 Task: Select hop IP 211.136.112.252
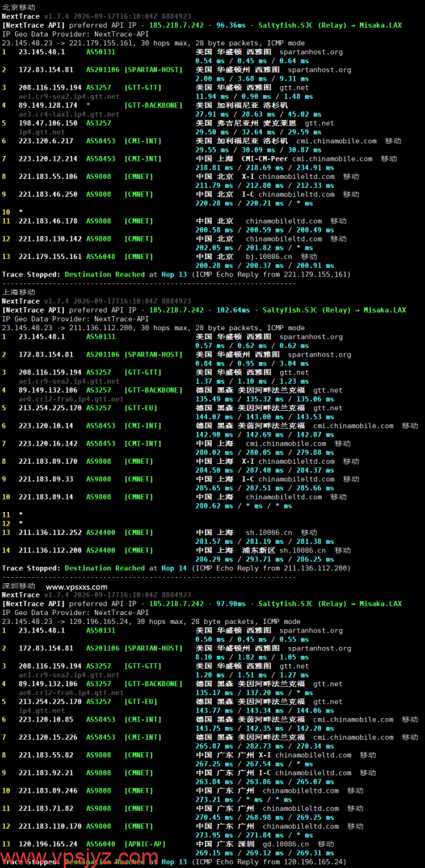pyautogui.click(x=50, y=532)
